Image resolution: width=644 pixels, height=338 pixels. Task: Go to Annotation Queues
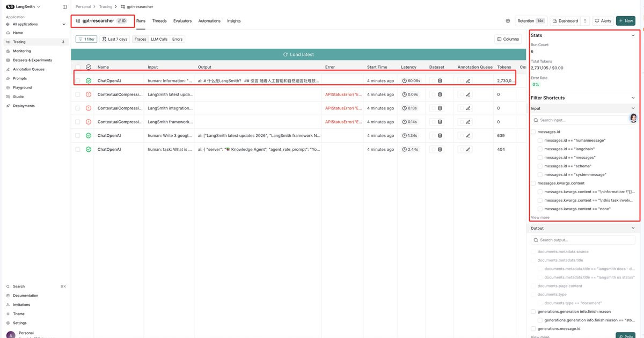(x=28, y=69)
